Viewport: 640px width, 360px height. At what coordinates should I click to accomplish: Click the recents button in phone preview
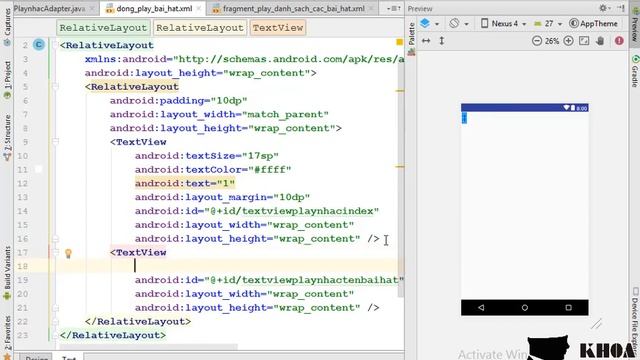click(568, 307)
